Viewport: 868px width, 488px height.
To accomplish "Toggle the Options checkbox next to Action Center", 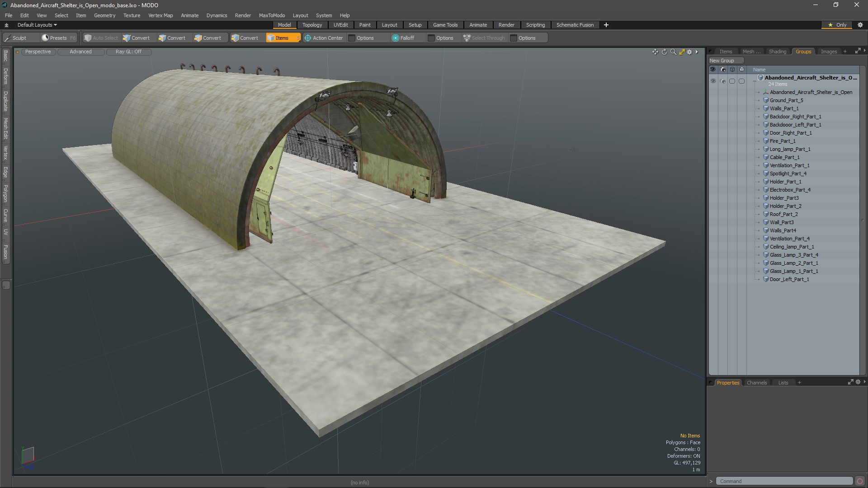I will 352,38.
